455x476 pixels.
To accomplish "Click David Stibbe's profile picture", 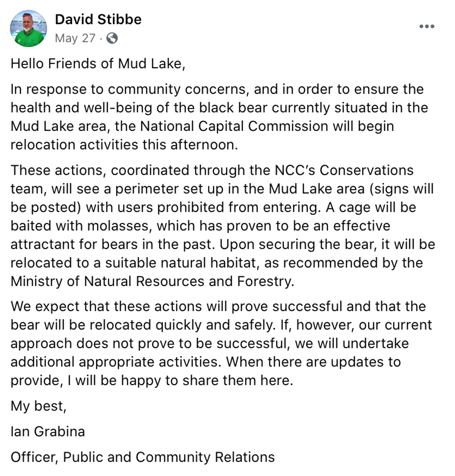I will [28, 28].
